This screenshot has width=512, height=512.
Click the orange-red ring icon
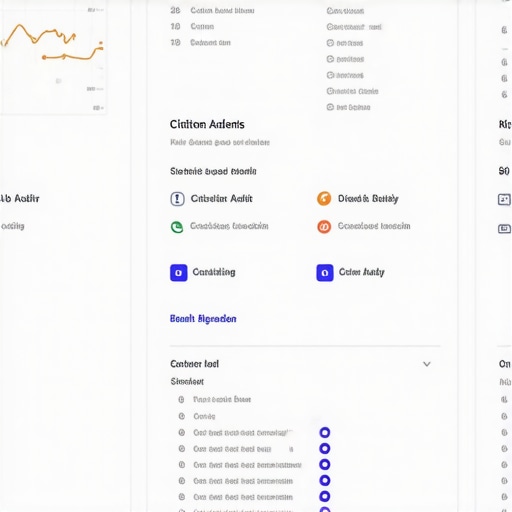324,227
